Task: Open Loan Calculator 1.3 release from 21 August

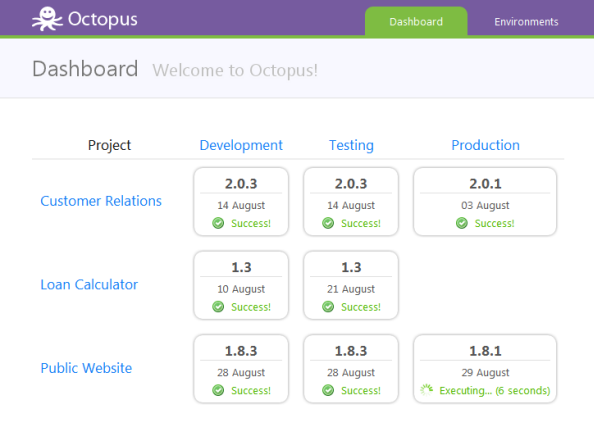Action: click(x=351, y=285)
